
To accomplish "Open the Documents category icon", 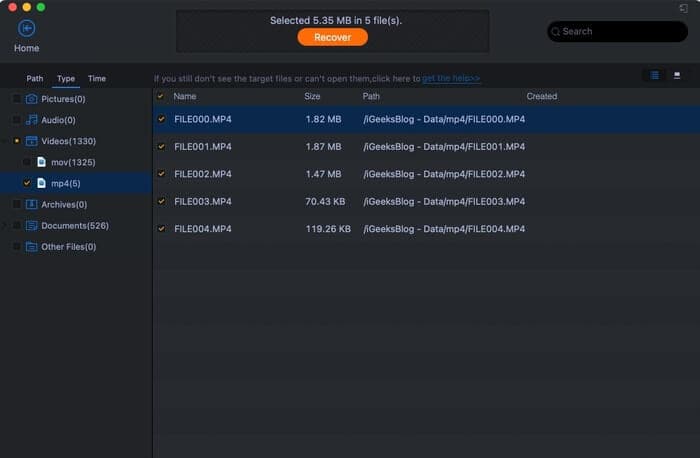I will 31,225.
